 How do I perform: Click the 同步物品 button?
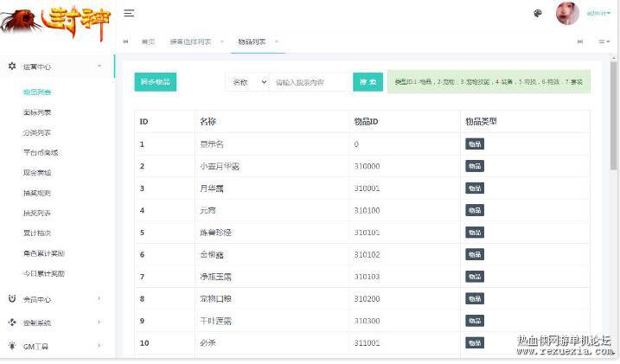(x=156, y=82)
